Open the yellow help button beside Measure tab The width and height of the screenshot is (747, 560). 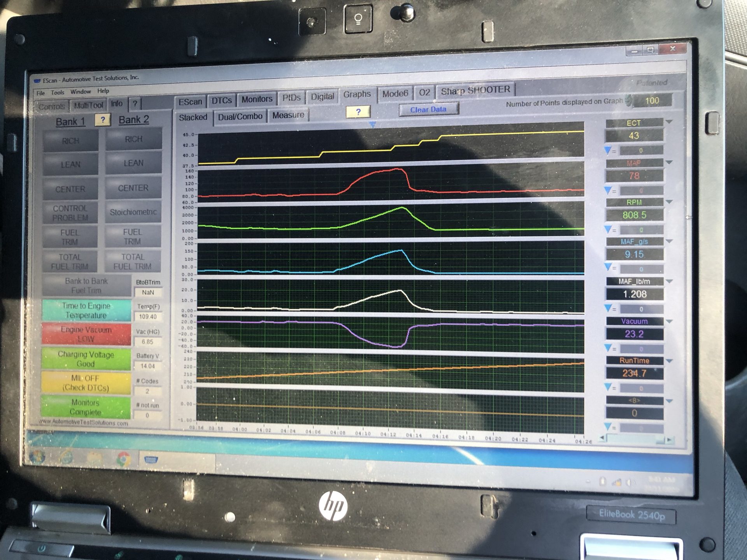click(x=358, y=112)
